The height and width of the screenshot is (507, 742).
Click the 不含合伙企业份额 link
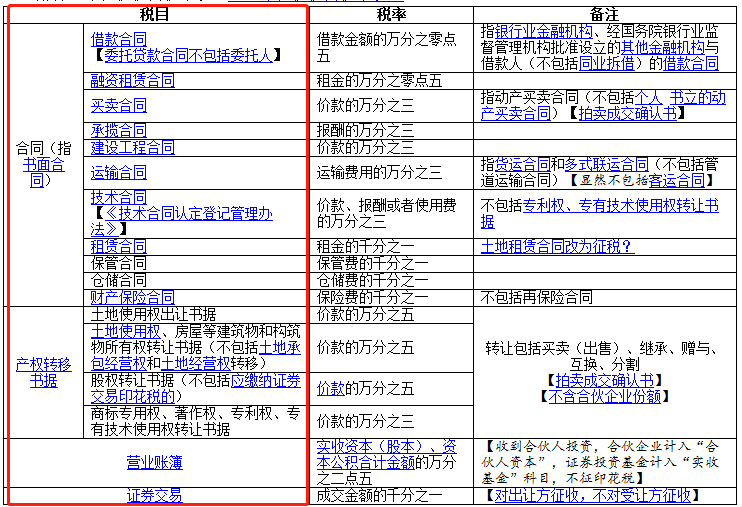[x=603, y=396]
